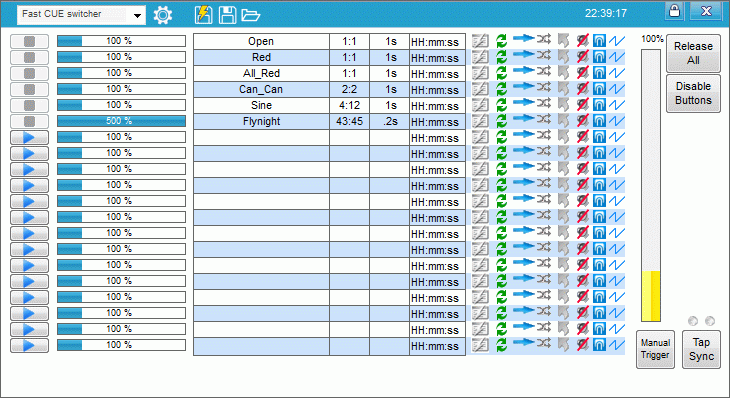Toggle green loop icon on the Open row
730x398 pixels.
[501, 41]
